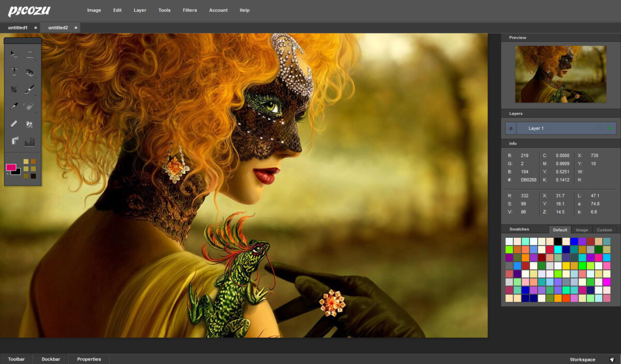Select the rectangular Marquee selection tool
621x364 pixels.
click(30, 54)
